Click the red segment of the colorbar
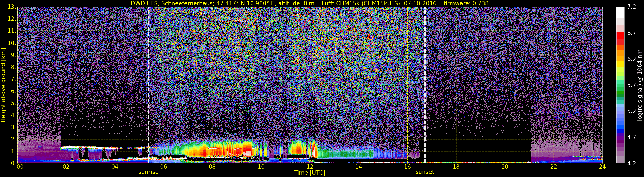The height and width of the screenshot is (177, 644). pos(620,35)
